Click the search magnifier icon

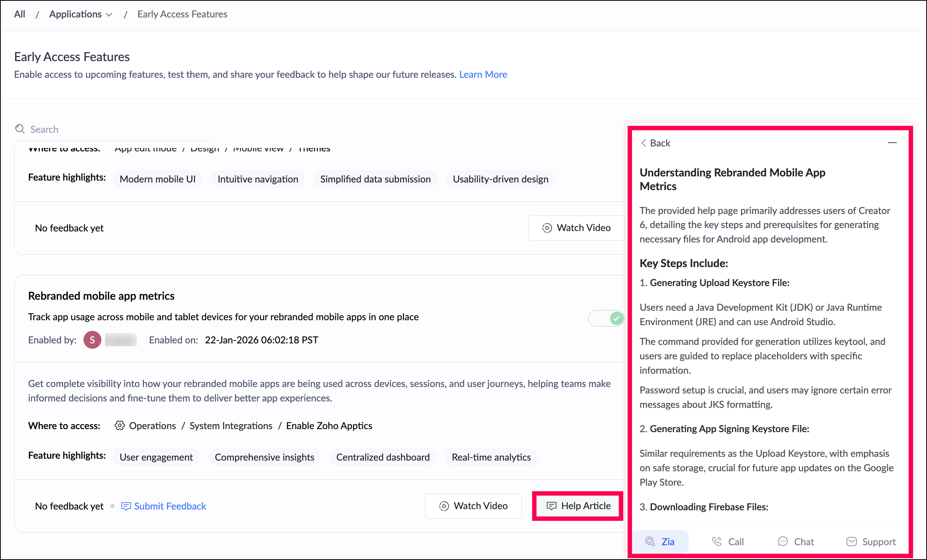tap(20, 129)
